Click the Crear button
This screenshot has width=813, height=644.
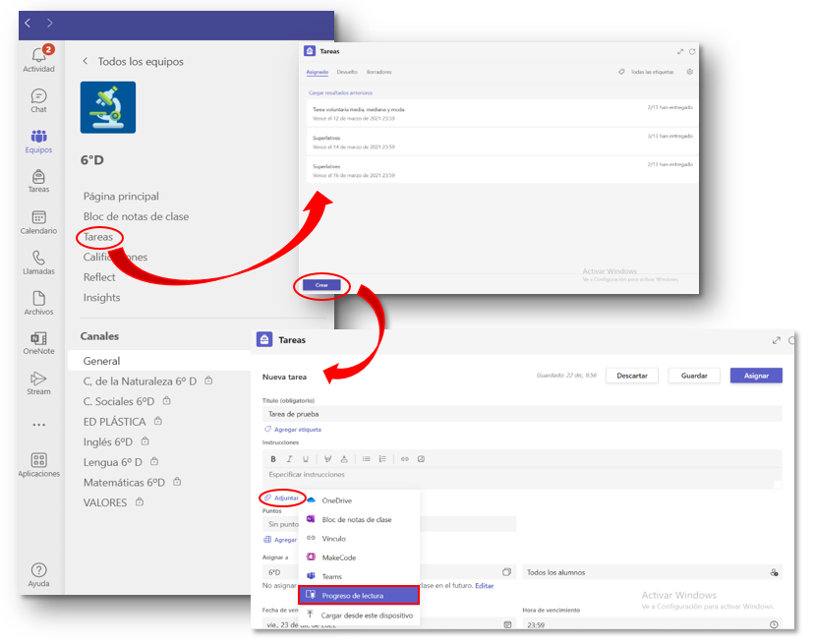(x=321, y=285)
